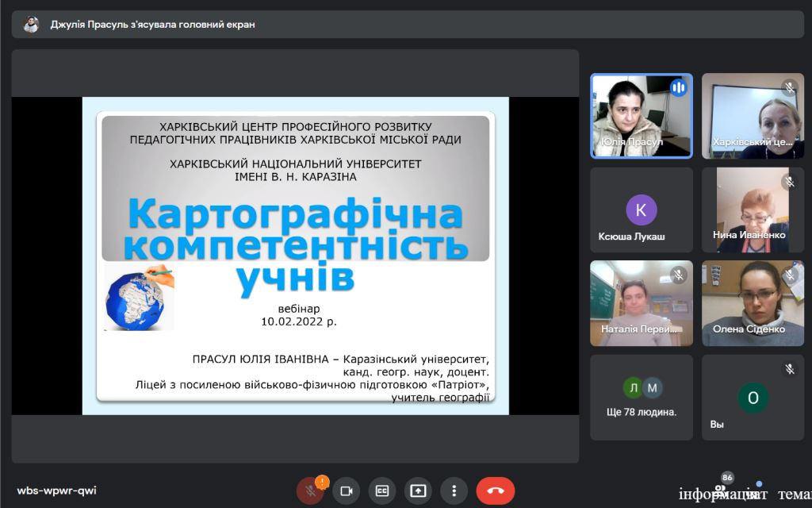Viewport: 812px width, 508px height.
Task: Click the green O avatar in your tile
Action: [753, 398]
